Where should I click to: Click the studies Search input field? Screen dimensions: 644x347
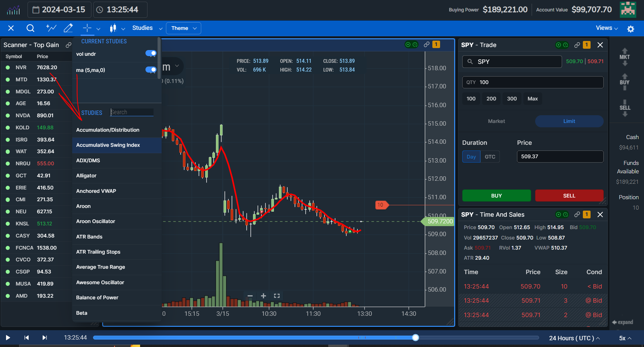pyautogui.click(x=132, y=112)
